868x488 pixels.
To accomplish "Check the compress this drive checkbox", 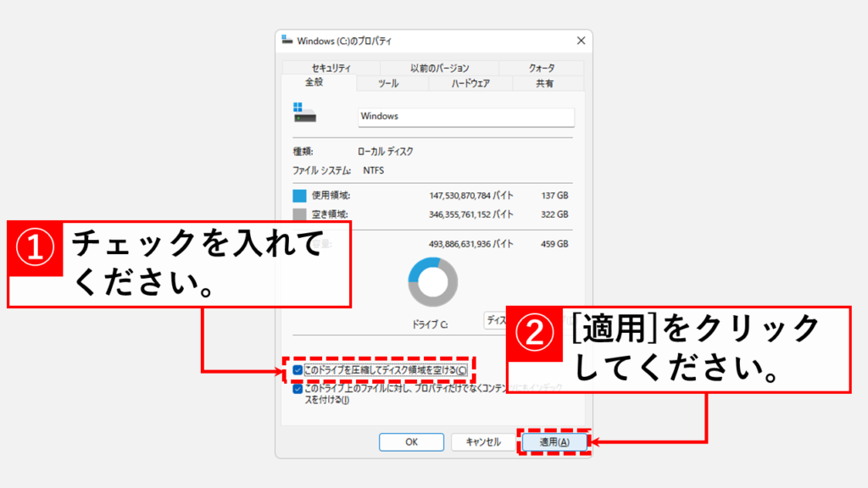I will tap(298, 370).
